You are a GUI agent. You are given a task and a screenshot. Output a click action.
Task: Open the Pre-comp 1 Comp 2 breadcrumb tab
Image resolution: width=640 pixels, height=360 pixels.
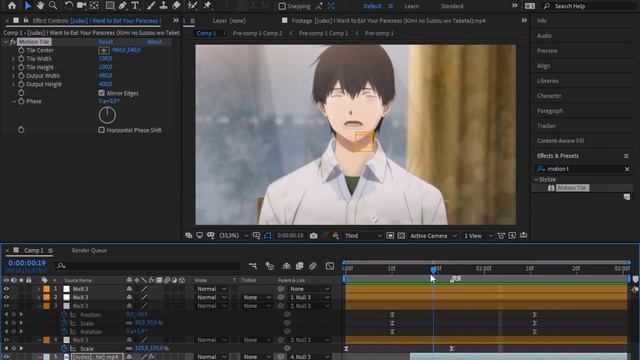(x=257, y=33)
